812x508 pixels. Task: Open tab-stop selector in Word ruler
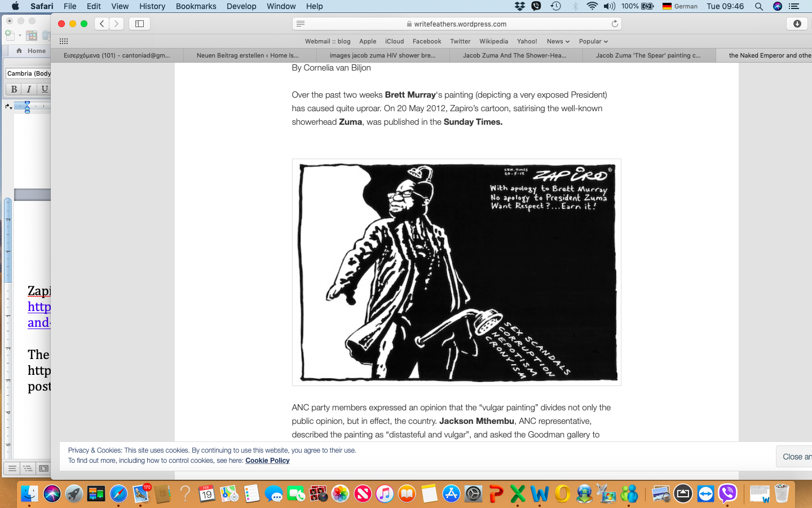point(8,106)
